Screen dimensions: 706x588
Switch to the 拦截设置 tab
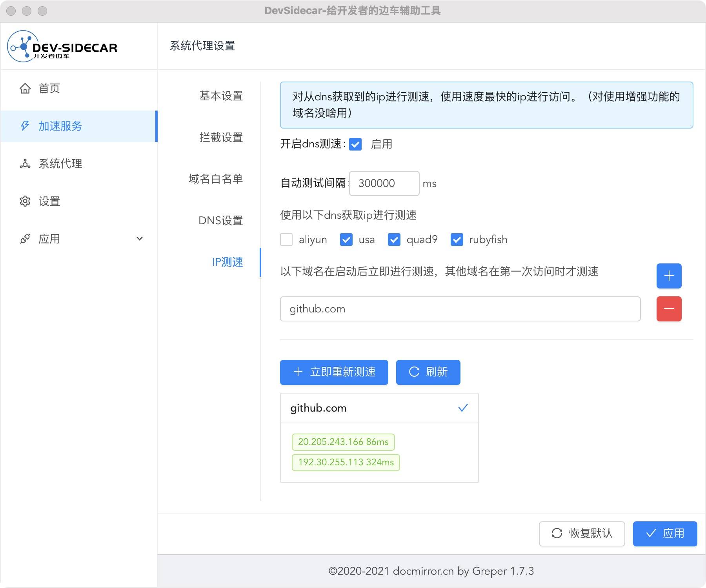pyautogui.click(x=221, y=138)
